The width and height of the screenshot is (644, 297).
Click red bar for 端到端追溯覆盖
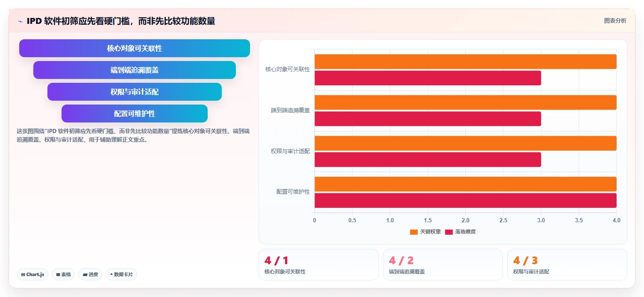pyautogui.click(x=428, y=119)
